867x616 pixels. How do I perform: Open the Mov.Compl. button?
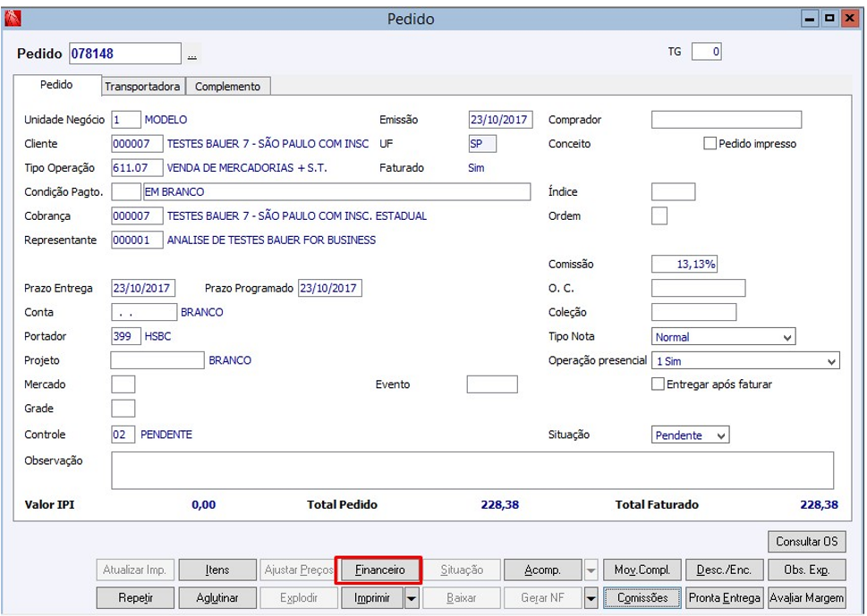tap(642, 570)
